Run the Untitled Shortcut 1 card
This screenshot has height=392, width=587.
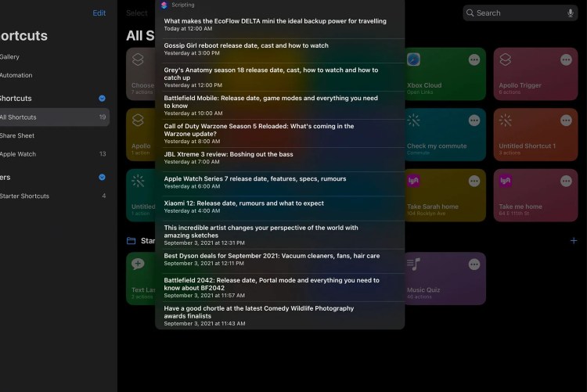pos(535,135)
